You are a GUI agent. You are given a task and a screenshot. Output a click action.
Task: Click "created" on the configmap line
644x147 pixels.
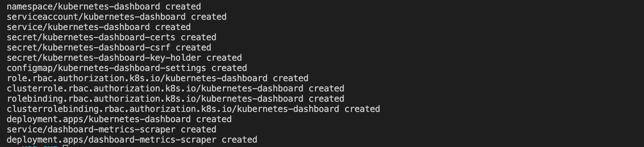(x=229, y=68)
